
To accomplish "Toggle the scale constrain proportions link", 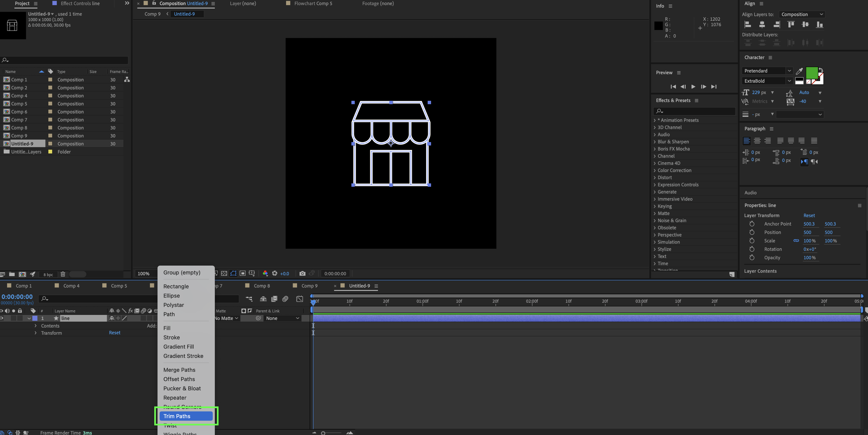I will coord(796,241).
